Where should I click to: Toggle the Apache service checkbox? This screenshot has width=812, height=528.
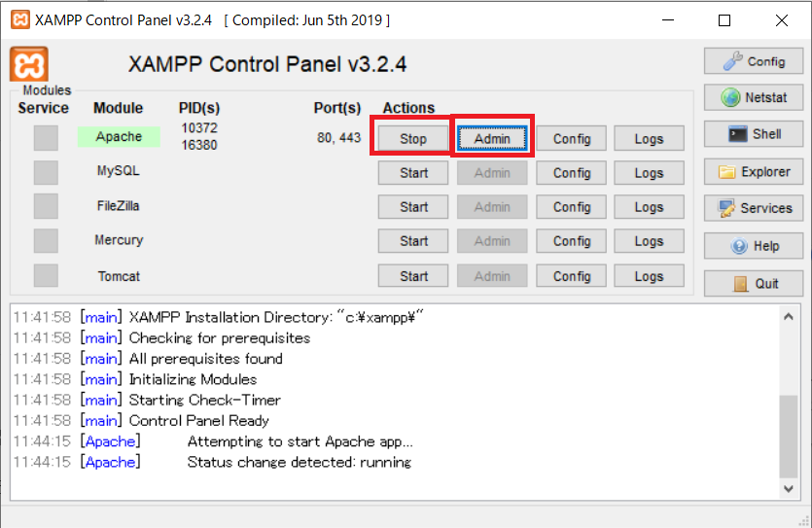(x=46, y=138)
